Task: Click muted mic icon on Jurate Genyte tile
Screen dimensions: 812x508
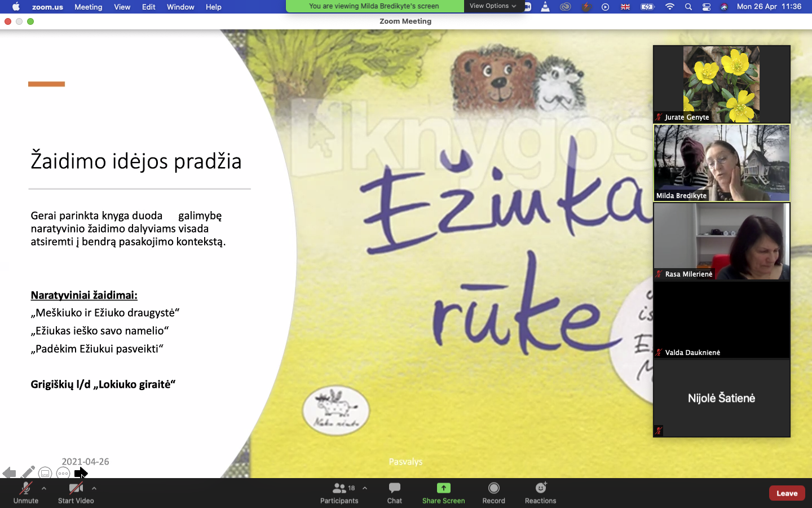Action: (x=659, y=117)
